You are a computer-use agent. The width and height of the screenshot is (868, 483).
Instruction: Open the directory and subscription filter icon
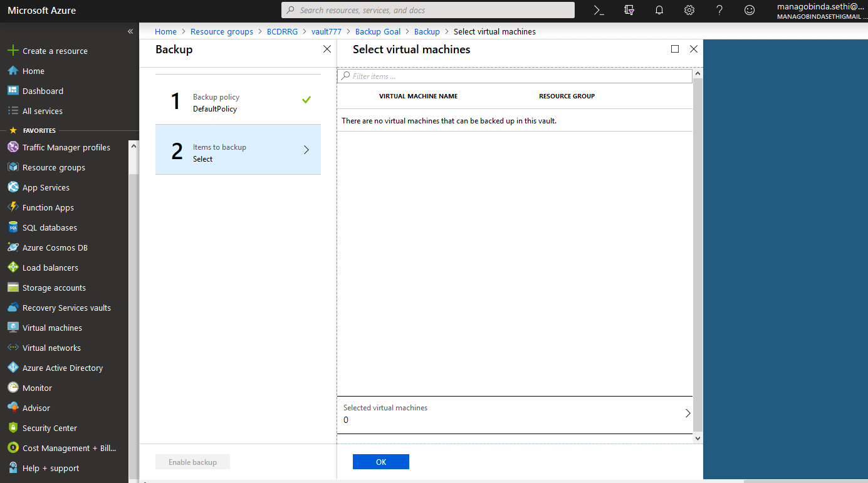click(x=629, y=10)
